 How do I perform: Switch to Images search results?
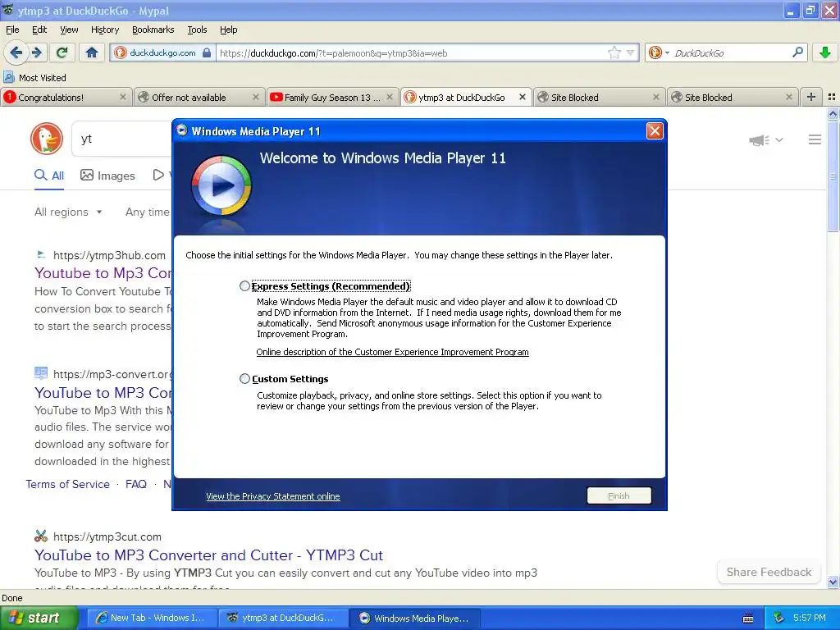107,176
